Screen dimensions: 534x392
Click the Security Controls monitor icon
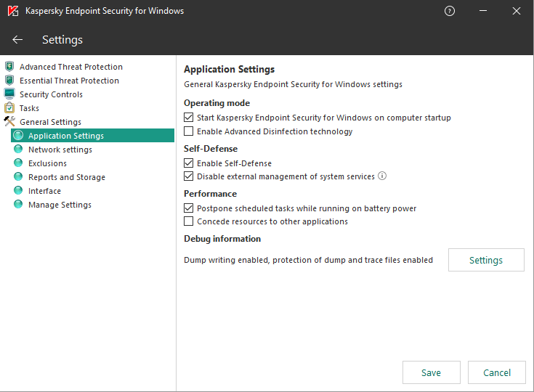(9, 94)
